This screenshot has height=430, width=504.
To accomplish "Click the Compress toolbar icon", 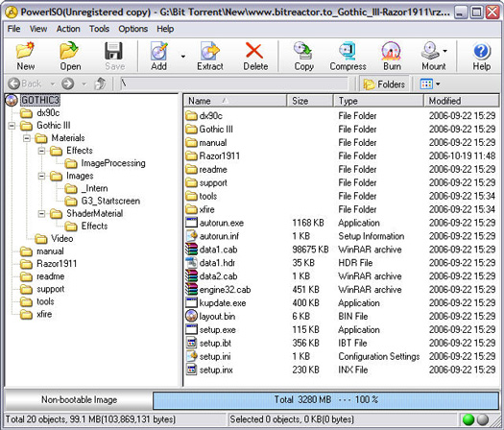I will (348, 51).
